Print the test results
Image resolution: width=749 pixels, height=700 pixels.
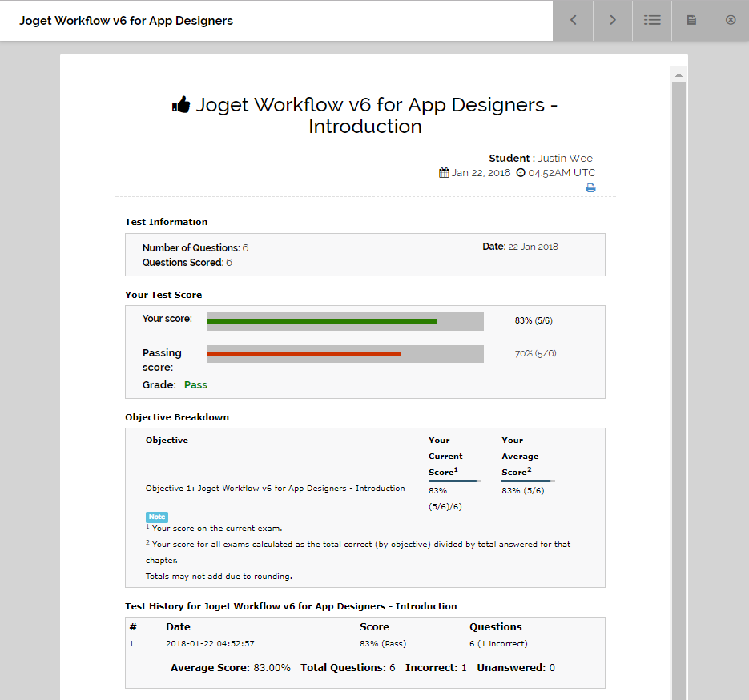[590, 187]
